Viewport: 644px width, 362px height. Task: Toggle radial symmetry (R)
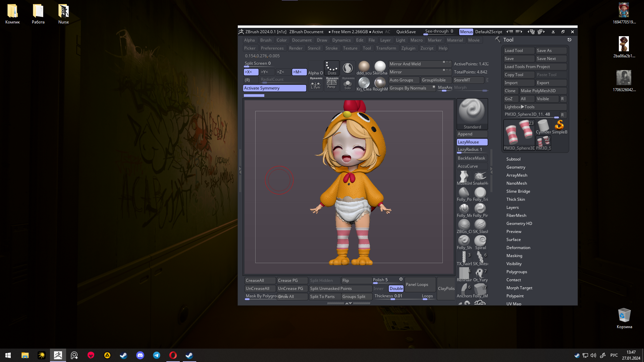pos(251,80)
